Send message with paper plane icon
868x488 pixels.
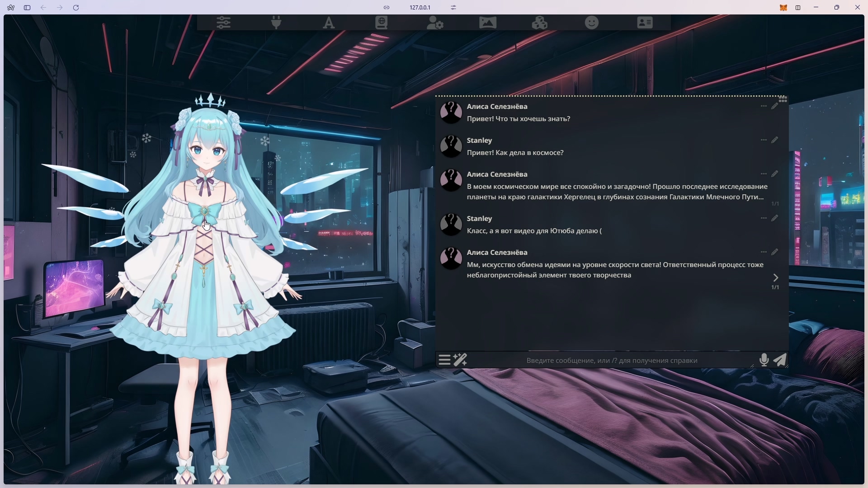coord(780,360)
